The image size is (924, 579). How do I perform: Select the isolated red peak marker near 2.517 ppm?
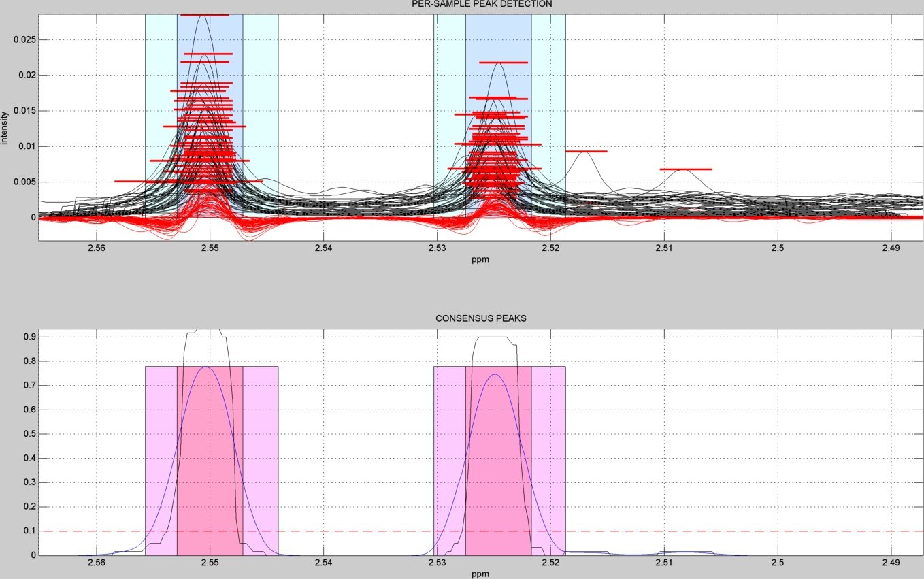[586, 151]
